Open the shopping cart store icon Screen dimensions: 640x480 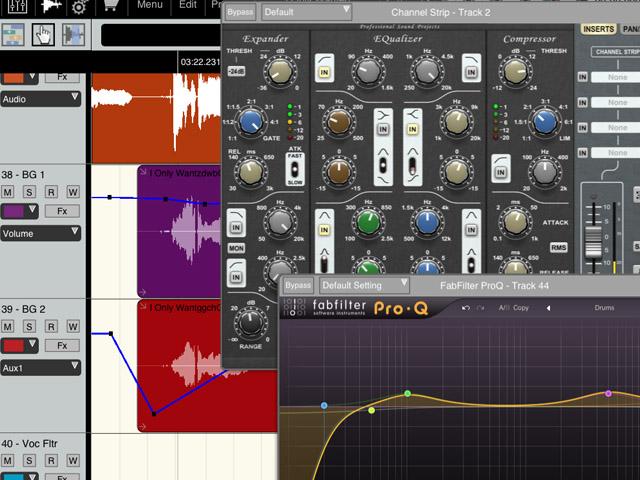click(x=110, y=5)
